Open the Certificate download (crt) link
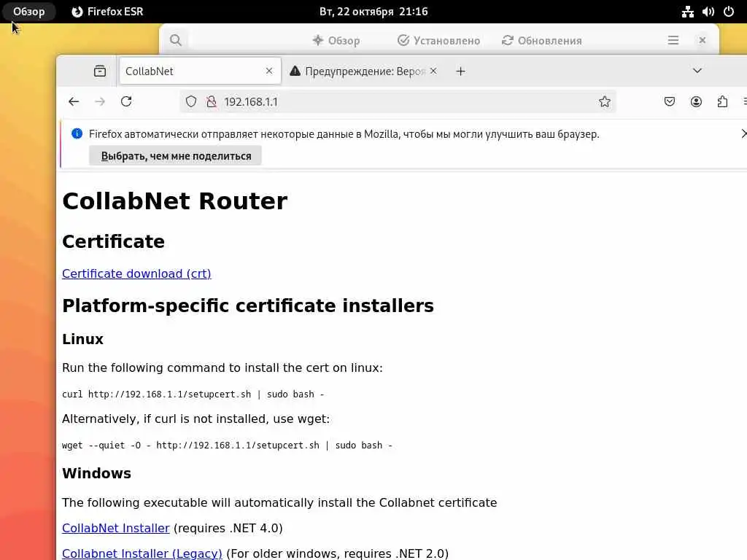Image resolution: width=747 pixels, height=560 pixels. [x=136, y=274]
